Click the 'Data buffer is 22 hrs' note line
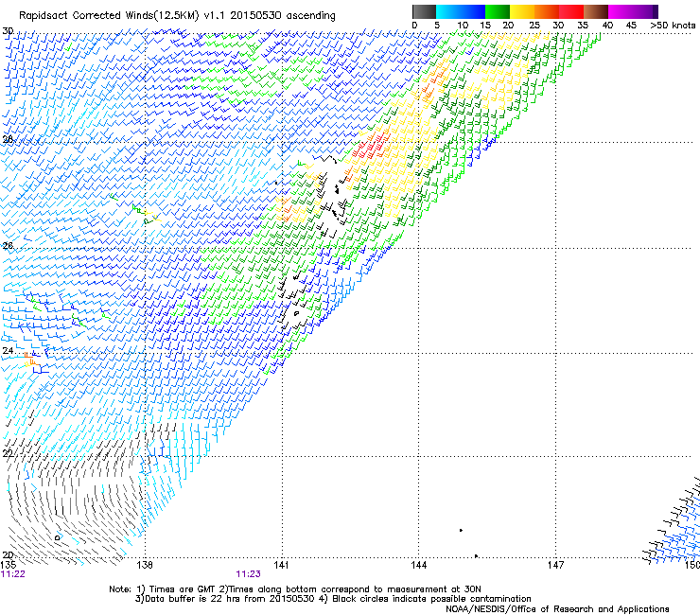700x615 pixels. pos(333,599)
